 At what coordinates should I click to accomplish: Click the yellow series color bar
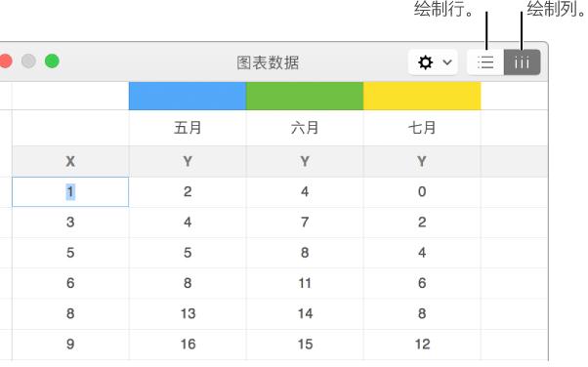point(422,96)
